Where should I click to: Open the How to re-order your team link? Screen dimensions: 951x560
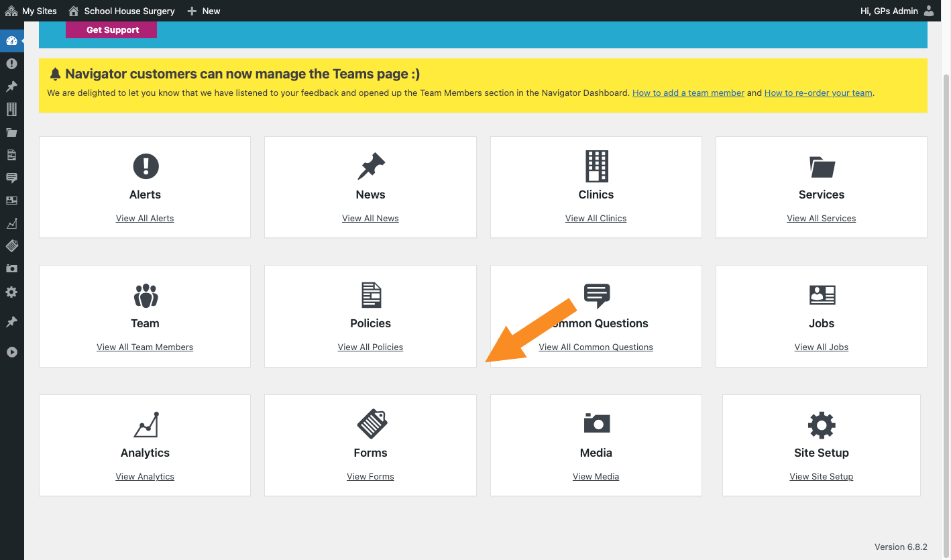818,93
